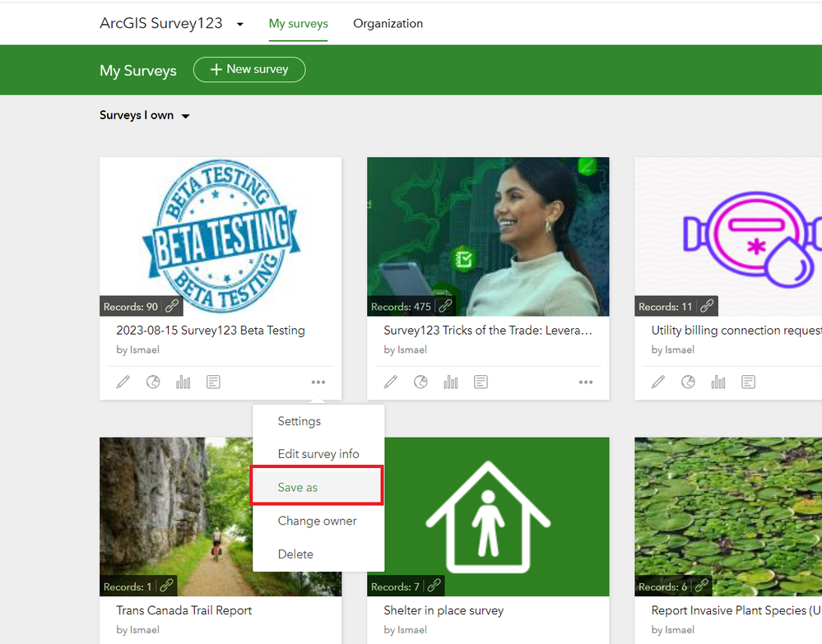Screen dimensions: 822x644
Task: Click the smiling woman survey thumbnail
Action: (x=488, y=236)
